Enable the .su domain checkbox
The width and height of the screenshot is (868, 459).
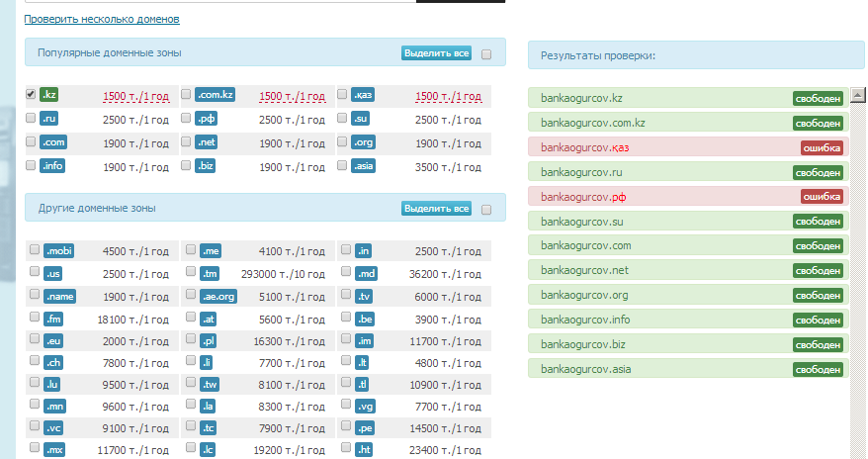coord(342,118)
